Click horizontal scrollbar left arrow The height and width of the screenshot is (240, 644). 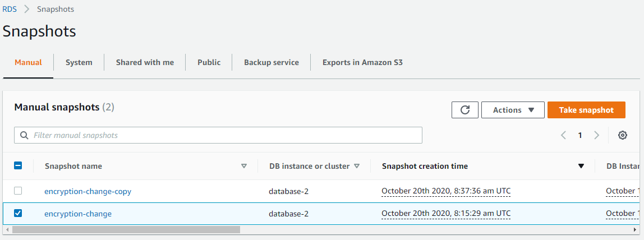point(7,229)
